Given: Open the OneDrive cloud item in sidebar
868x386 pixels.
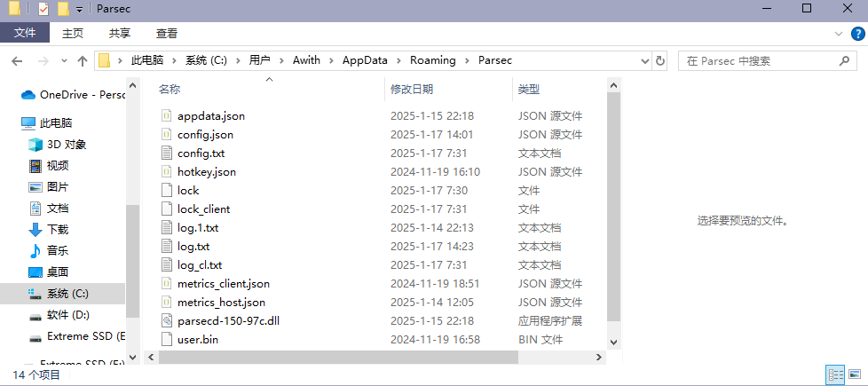Looking at the screenshot, I should (73, 95).
